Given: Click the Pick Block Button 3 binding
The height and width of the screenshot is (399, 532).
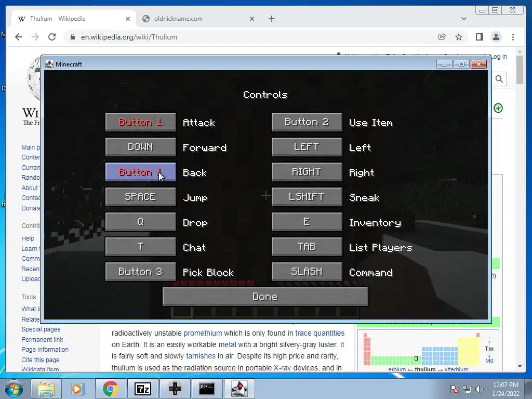Looking at the screenshot, I should [x=140, y=272].
